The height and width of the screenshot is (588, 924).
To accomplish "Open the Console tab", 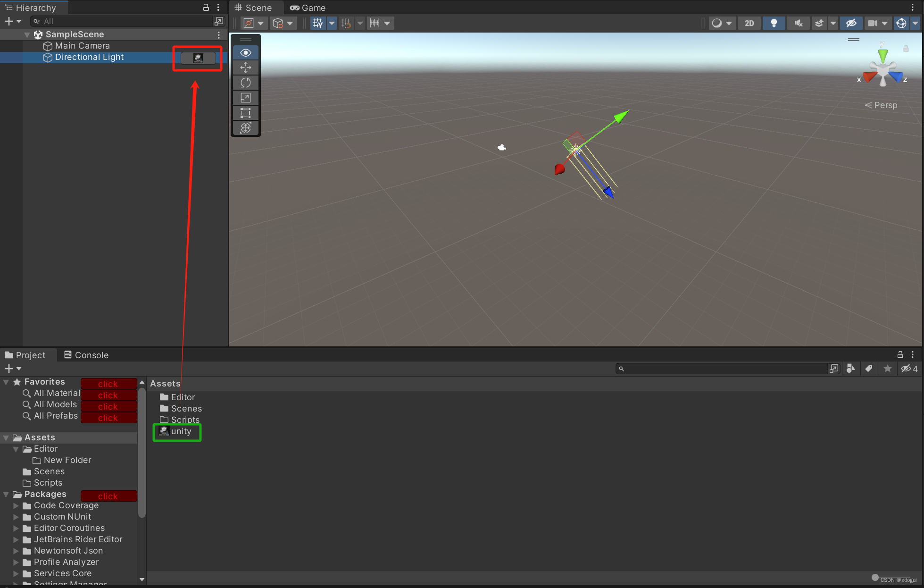I will [x=86, y=355].
